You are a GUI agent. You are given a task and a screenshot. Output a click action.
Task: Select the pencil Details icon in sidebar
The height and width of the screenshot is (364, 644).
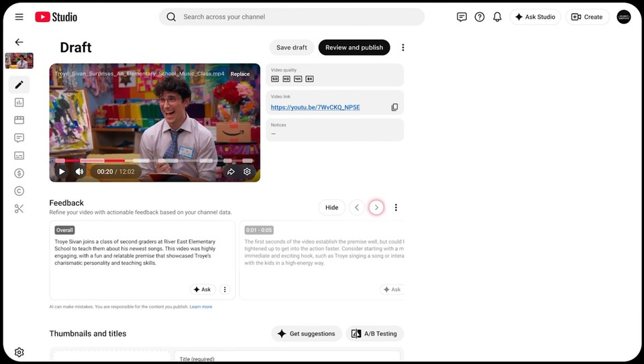(19, 84)
